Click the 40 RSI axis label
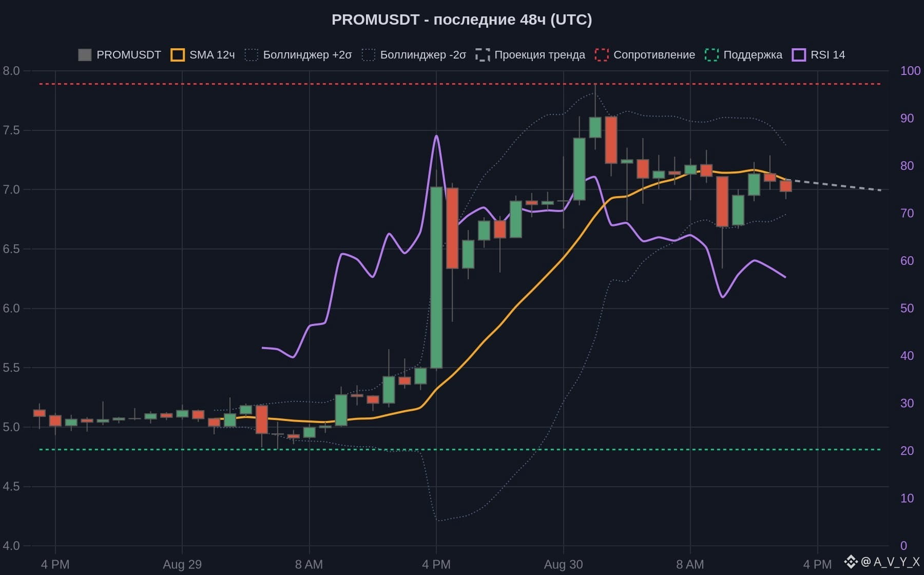The width and height of the screenshot is (924, 575). pos(907,356)
